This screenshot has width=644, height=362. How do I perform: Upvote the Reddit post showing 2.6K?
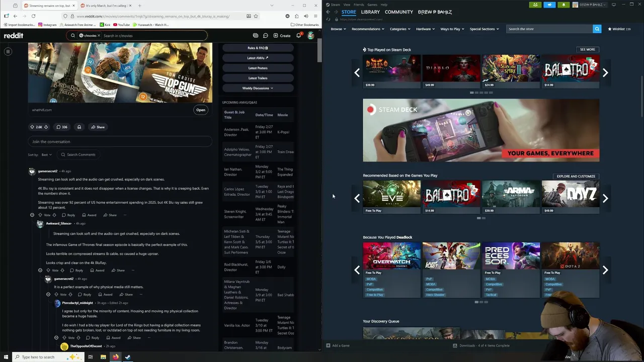pyautogui.click(x=32, y=127)
